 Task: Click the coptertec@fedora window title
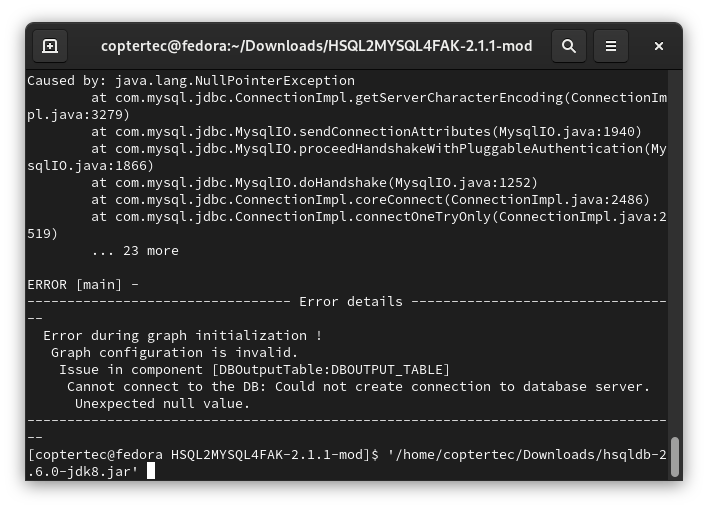point(317,46)
